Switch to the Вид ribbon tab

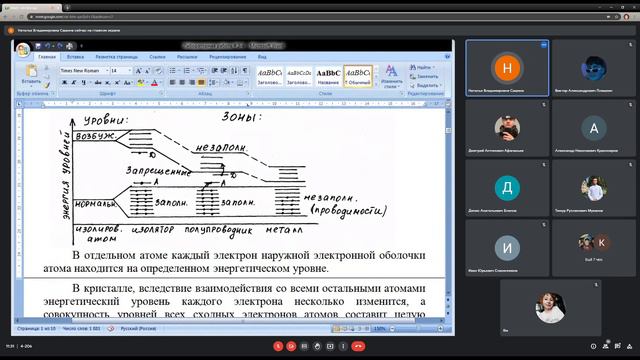pos(262,57)
